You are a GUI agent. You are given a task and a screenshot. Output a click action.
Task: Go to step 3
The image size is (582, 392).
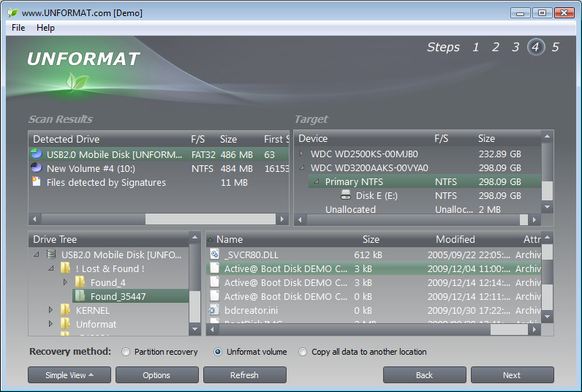coord(515,47)
